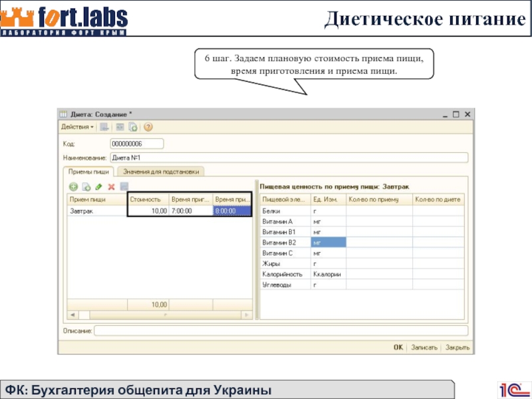The image size is (532, 399).
Task: Click the Пищевой эле... column header
Action: point(285,199)
